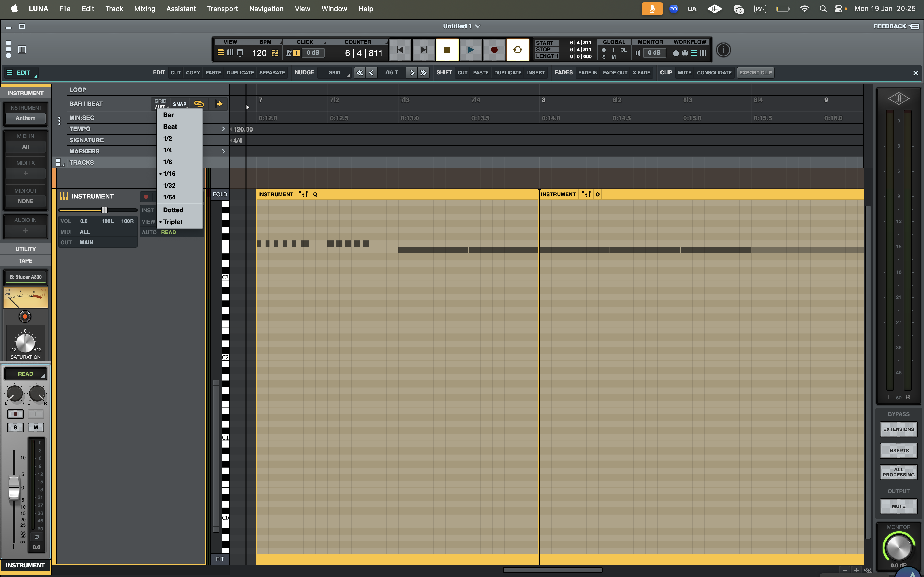This screenshot has height=577, width=924.
Task: Select 1/32 from the grid menu
Action: (x=169, y=186)
